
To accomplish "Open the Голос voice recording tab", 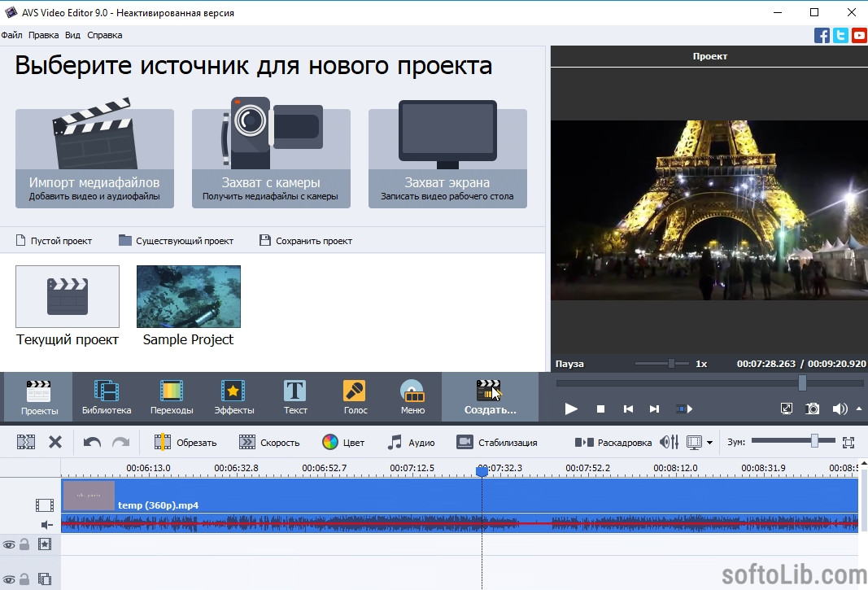I will (x=355, y=397).
